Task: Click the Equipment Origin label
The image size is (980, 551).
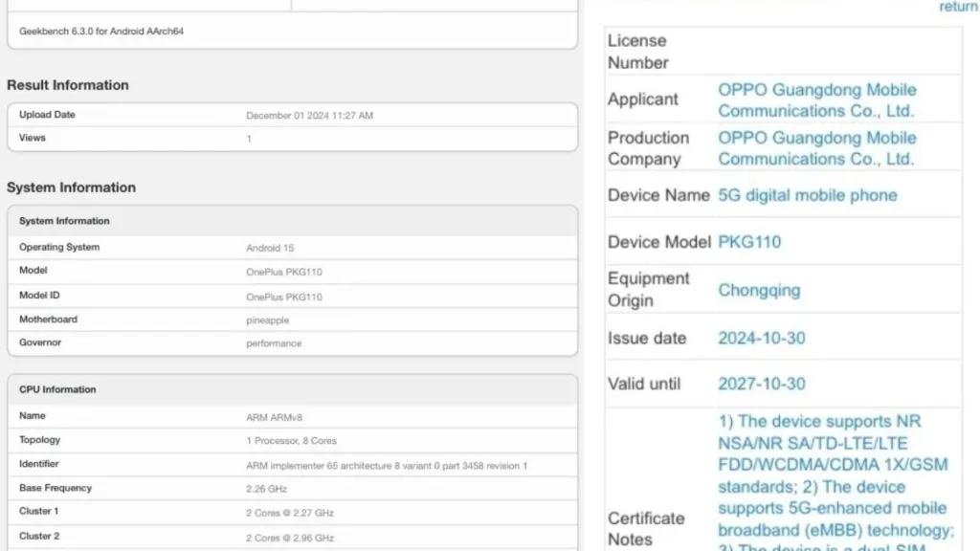Action: pyautogui.click(x=648, y=290)
